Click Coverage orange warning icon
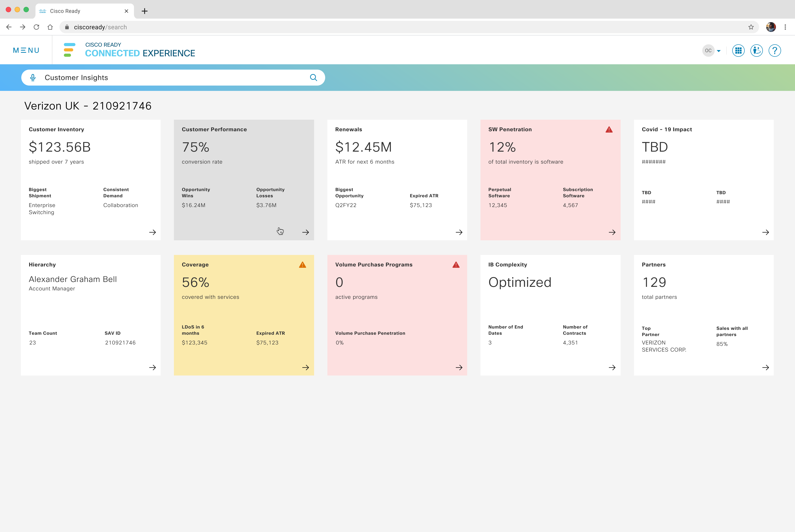 [303, 265]
